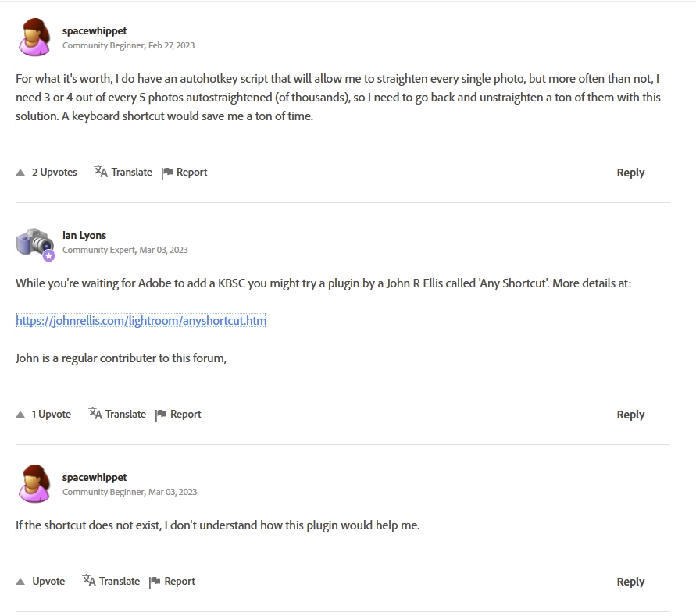The width and height of the screenshot is (696, 616).
Task: Click spacewhippet avatar on last post
Action: pyautogui.click(x=34, y=484)
